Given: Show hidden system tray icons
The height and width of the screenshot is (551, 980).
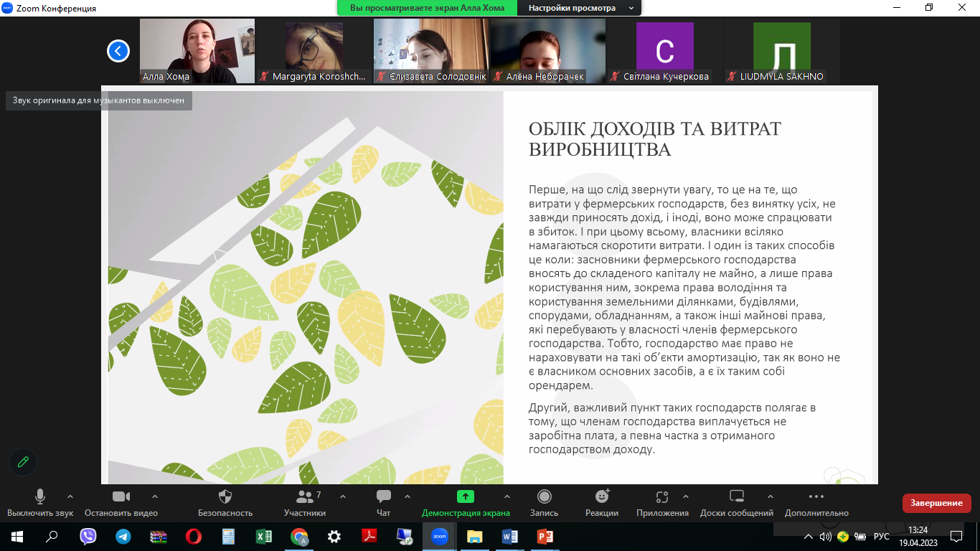Looking at the screenshot, I should coord(809,537).
